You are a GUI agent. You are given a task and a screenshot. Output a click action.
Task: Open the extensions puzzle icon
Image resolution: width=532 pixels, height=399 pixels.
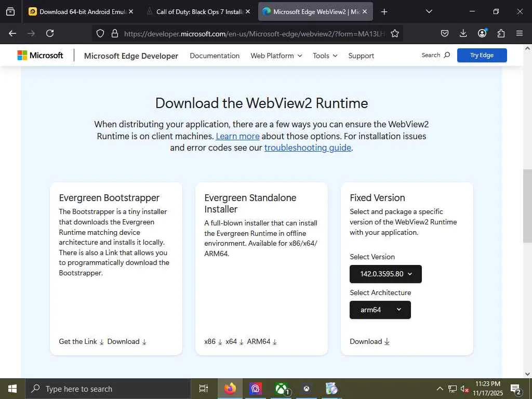pos(501,33)
